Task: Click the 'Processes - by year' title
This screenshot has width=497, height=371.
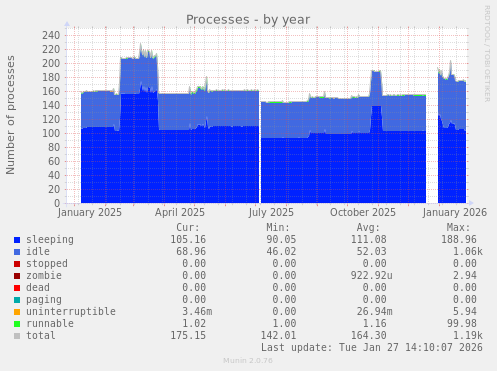Action: pos(248,20)
